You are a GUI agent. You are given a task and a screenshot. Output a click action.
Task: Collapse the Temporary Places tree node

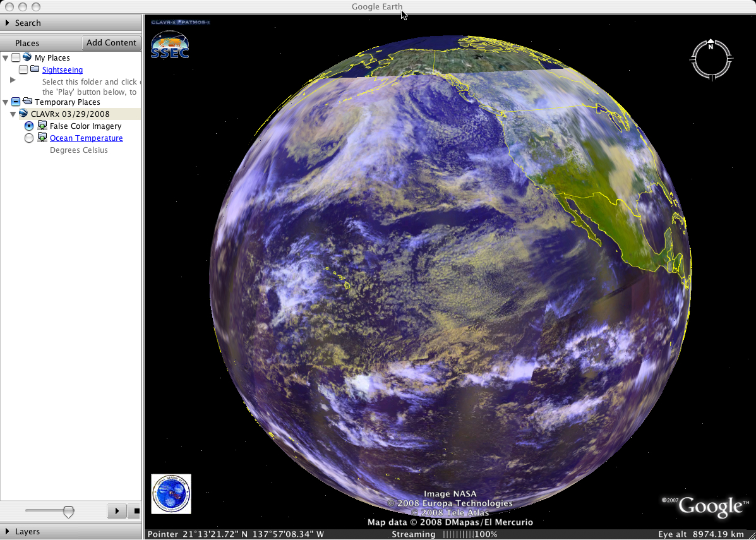tap(6, 102)
